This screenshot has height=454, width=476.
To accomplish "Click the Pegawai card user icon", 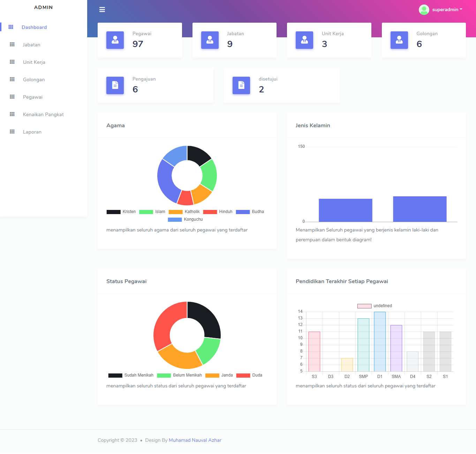I will click(x=115, y=40).
